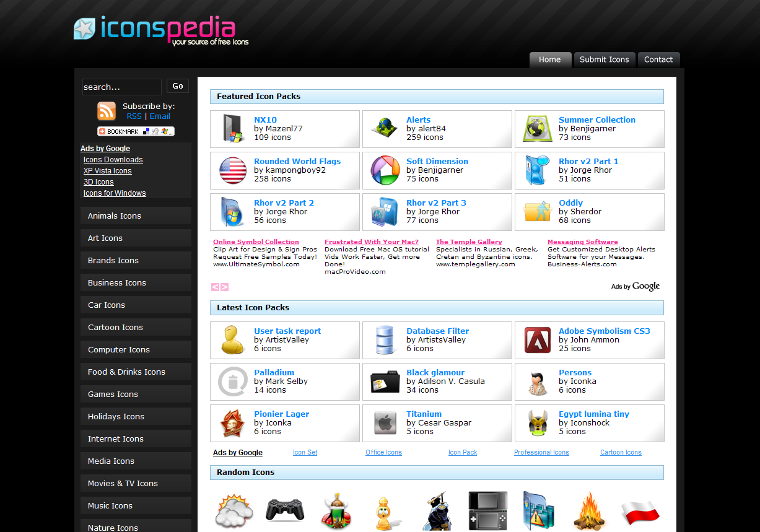Open the Alerts pack globe icon
Image resolution: width=760 pixels, height=532 pixels.
coord(385,129)
